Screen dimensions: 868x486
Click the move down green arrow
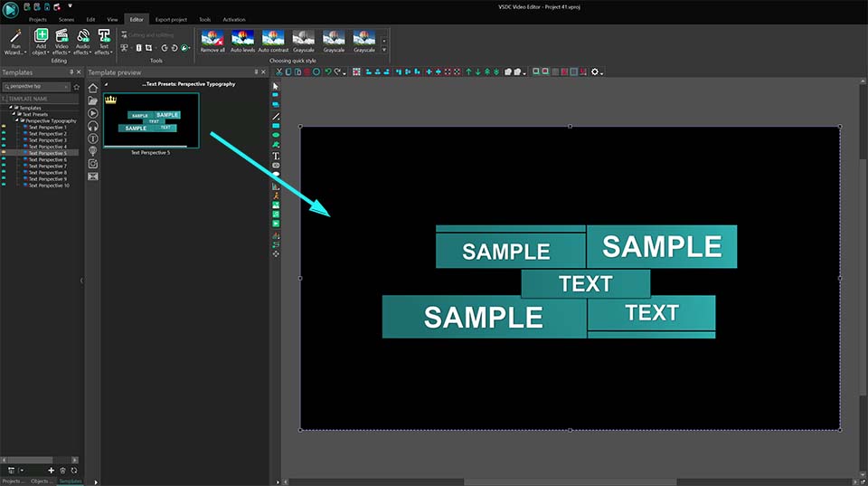[477, 72]
